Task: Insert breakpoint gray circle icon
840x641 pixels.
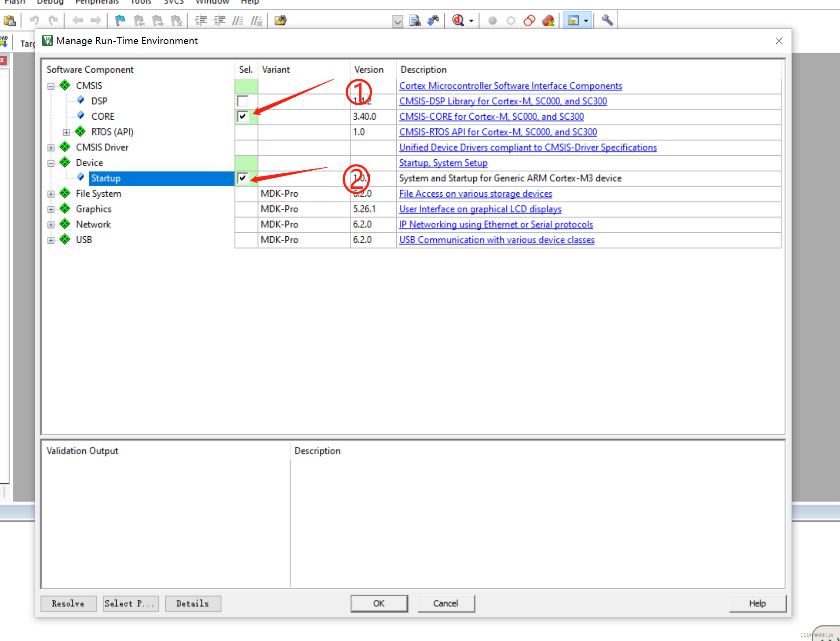Action: (493, 21)
